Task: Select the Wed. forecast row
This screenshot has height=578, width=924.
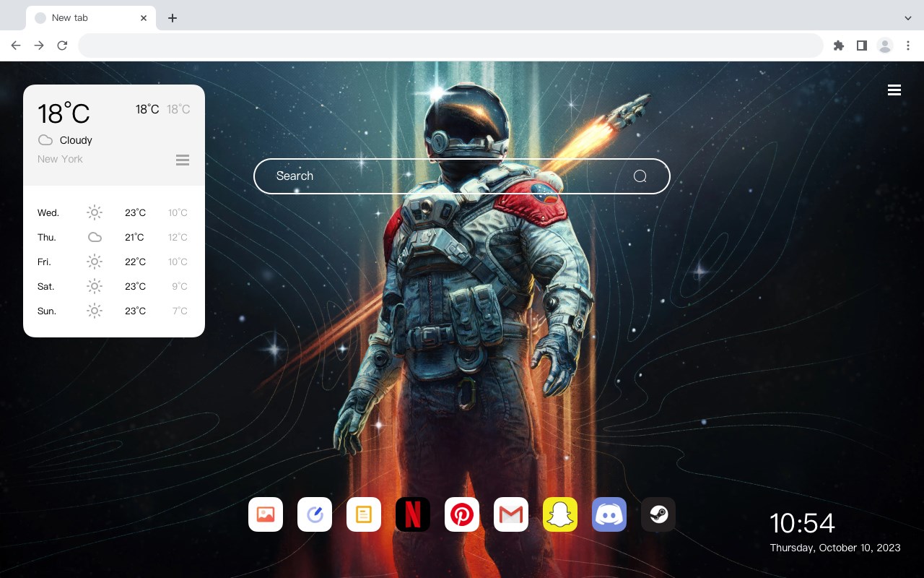Action: point(113,213)
